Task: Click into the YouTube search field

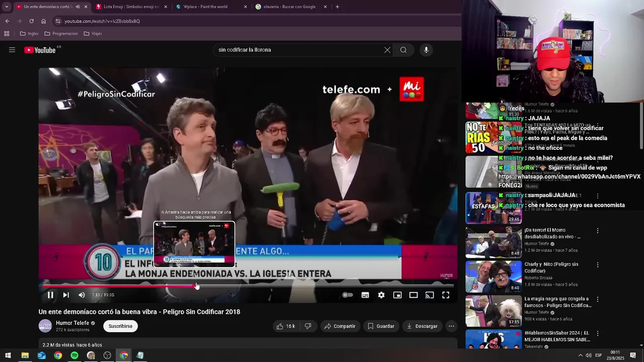Action: tap(299, 50)
